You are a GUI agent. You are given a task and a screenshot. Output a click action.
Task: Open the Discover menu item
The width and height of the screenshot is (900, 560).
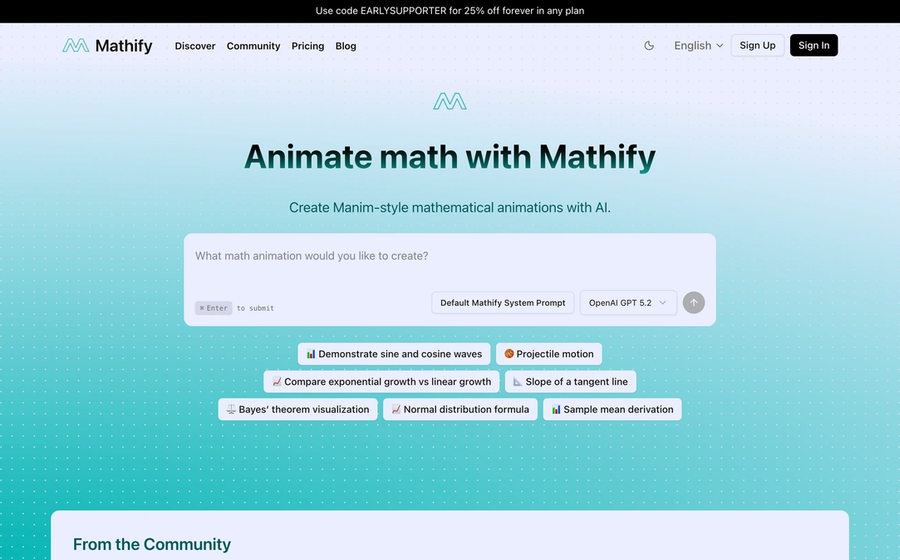tap(195, 46)
